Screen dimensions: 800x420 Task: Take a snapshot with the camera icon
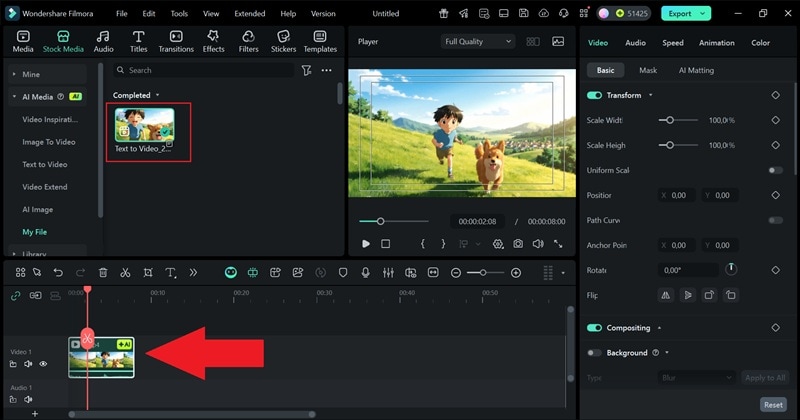tap(518, 244)
